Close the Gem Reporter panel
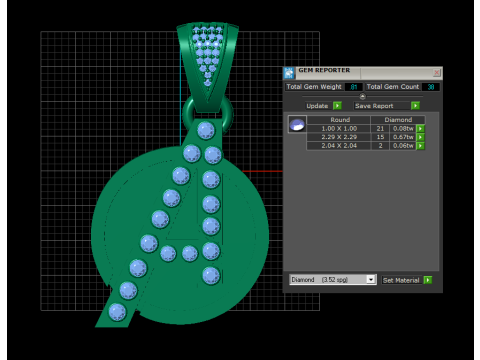The height and width of the screenshot is (360, 480). 436,72
